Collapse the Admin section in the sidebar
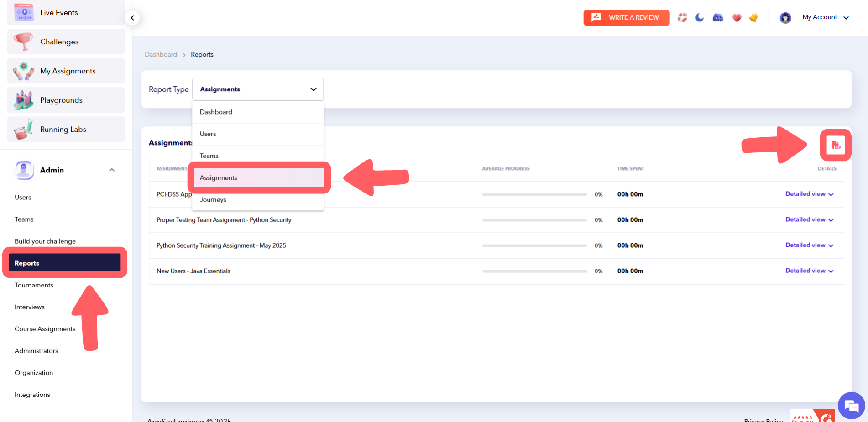The image size is (868, 422). click(x=112, y=170)
